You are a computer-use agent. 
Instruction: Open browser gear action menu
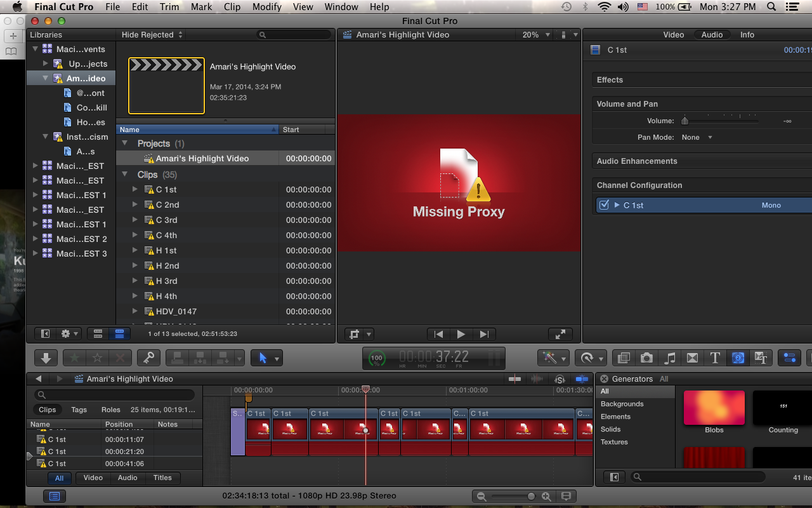click(69, 333)
